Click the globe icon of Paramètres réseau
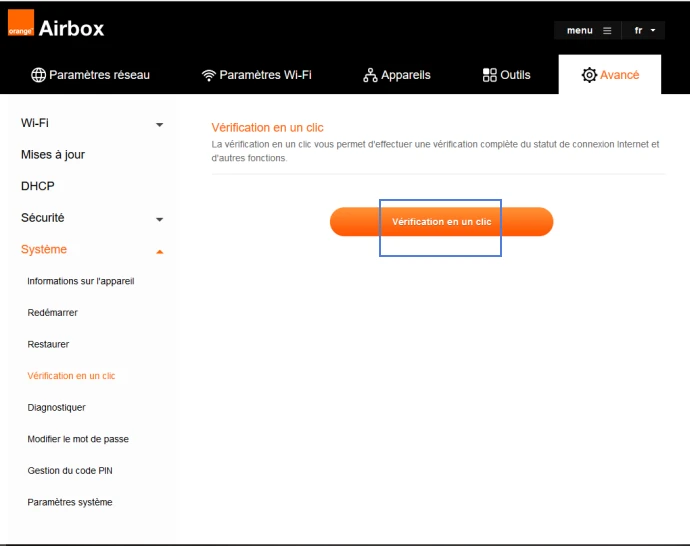690x546 pixels. coord(38,75)
